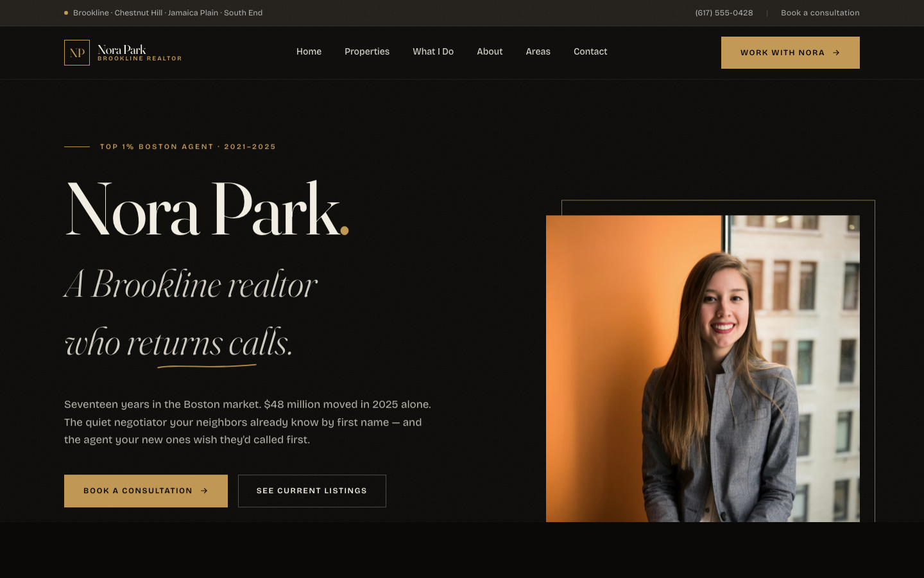Click the vertical divider near the phone number
The width and height of the screenshot is (924, 578).
tap(767, 12)
